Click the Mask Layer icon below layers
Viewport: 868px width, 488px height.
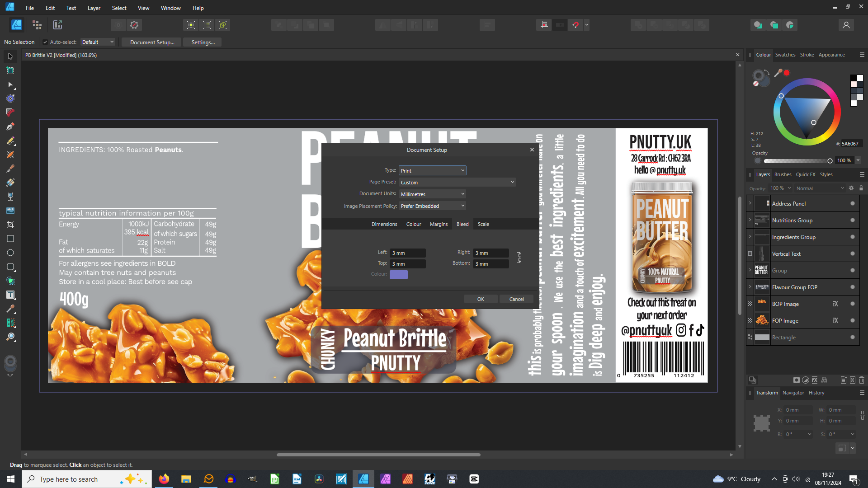coord(797,380)
